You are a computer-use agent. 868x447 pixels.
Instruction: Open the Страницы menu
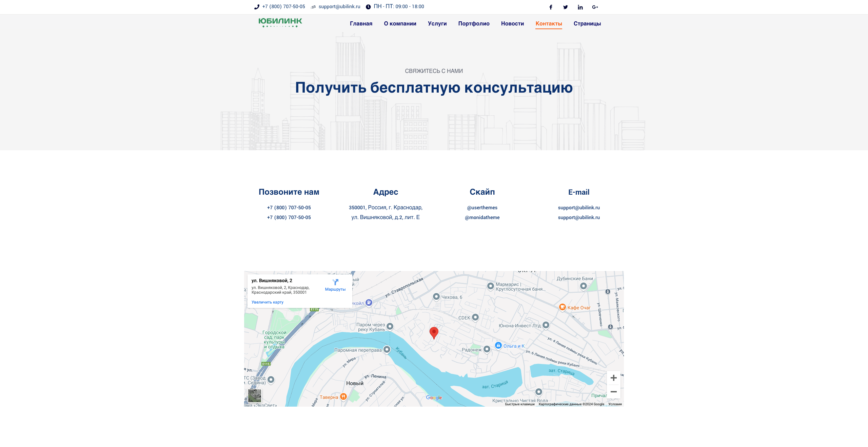[x=587, y=23]
